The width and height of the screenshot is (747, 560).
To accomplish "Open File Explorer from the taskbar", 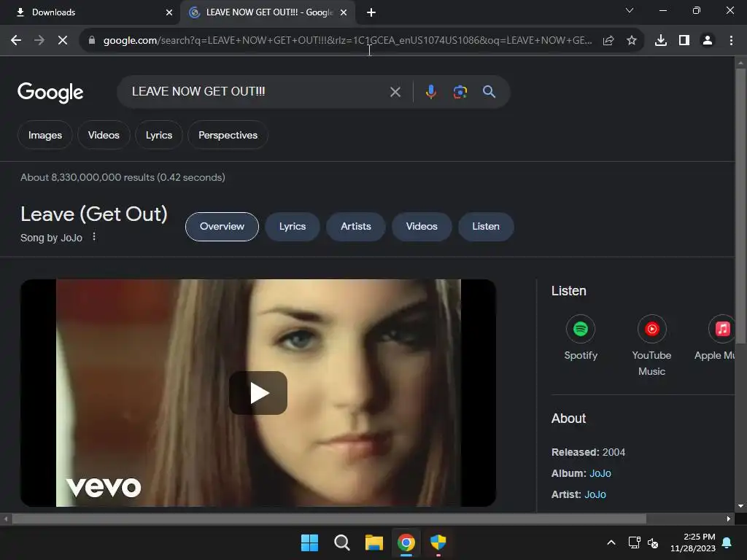I will [x=374, y=542].
